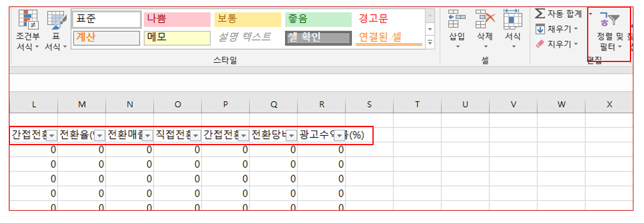The image size is (644, 223).
Task: Select column W header
Action: pos(561,105)
